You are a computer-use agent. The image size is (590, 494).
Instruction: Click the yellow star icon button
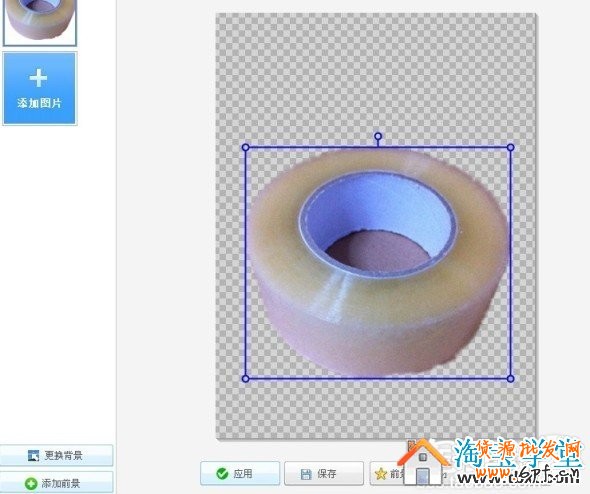(x=381, y=474)
